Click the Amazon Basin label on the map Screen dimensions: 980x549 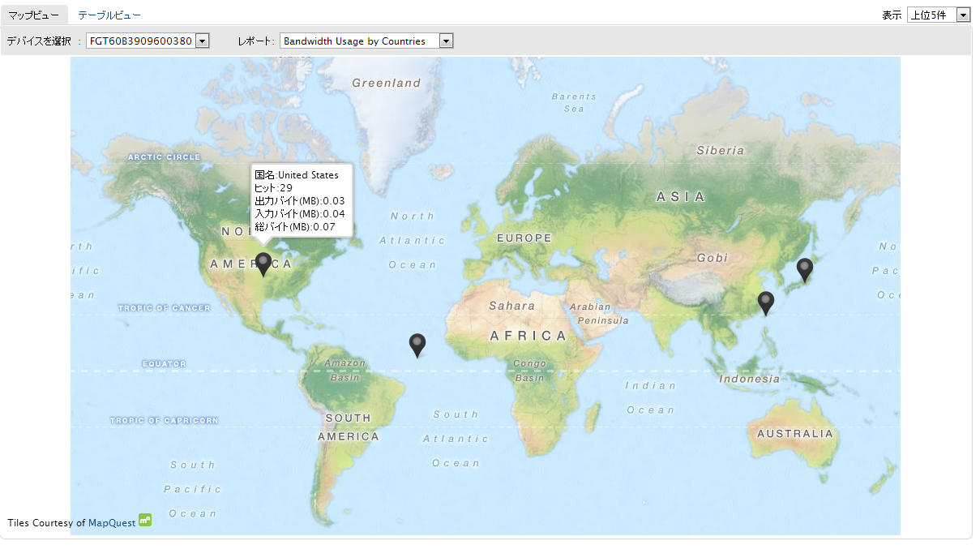(x=344, y=371)
